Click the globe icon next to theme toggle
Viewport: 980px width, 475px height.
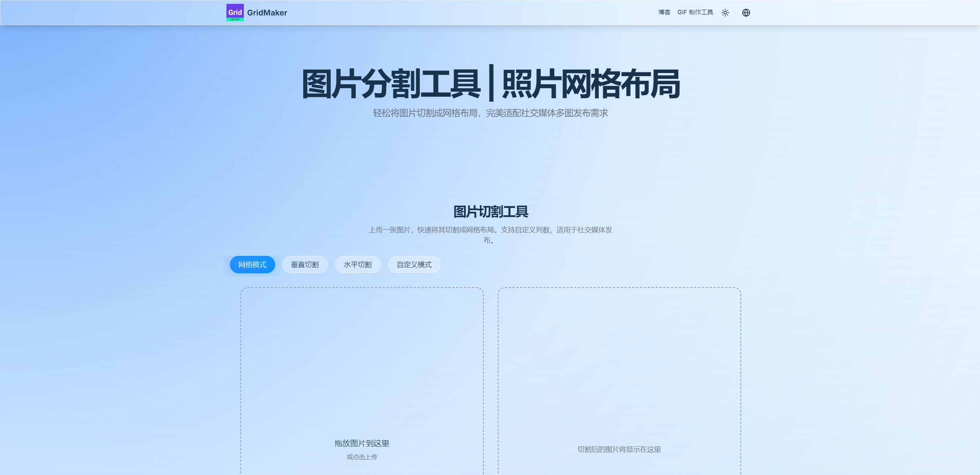[746, 12]
